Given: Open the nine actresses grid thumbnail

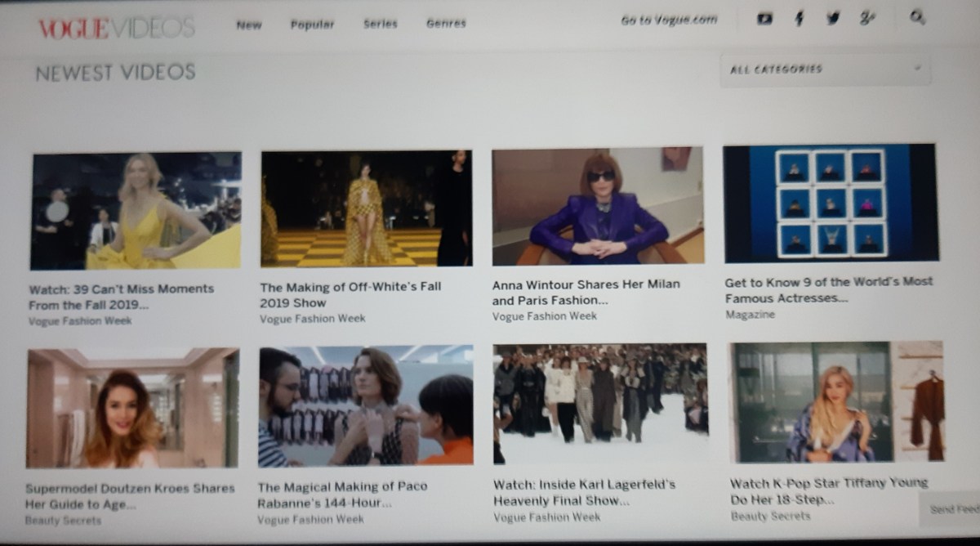Looking at the screenshot, I should [x=831, y=204].
